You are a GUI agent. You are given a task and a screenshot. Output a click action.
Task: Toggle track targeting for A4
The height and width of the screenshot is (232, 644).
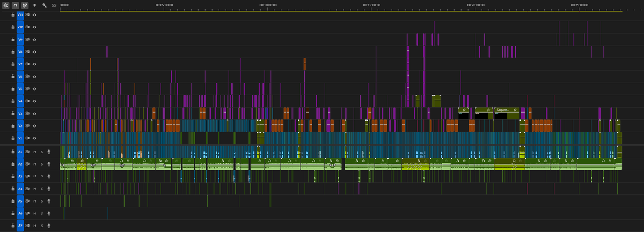pyautogui.click(x=20, y=189)
